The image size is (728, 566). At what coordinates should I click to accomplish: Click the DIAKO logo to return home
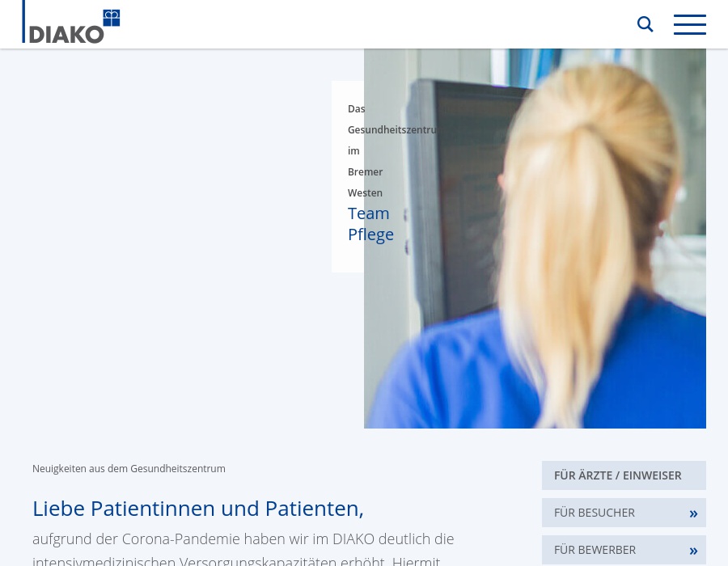click(71, 23)
